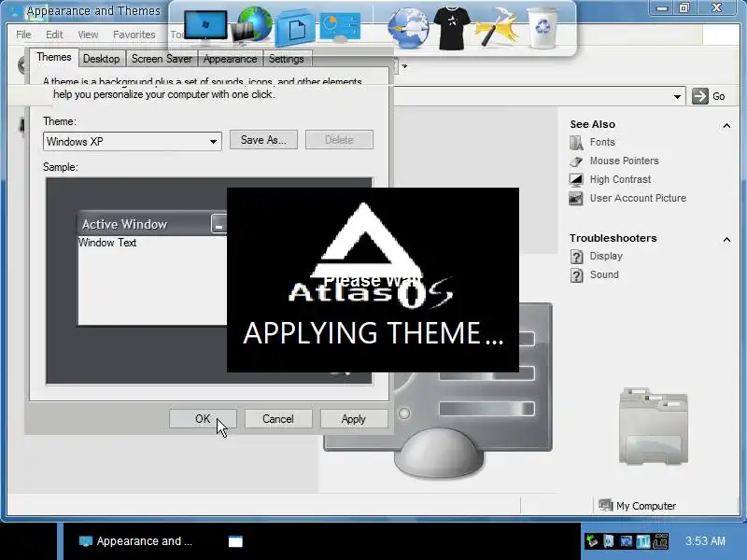Click the High Contrast icon
The width and height of the screenshot is (747, 560).
[576, 179]
